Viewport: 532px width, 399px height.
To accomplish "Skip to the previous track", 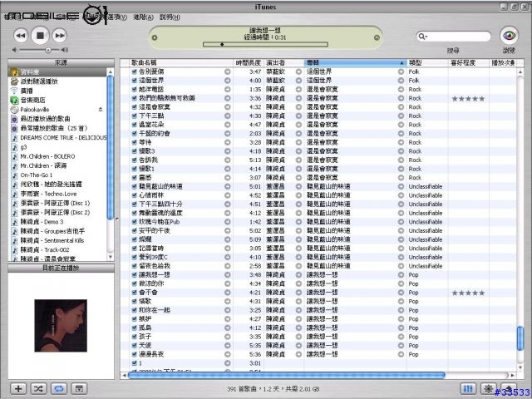I will pyautogui.click(x=21, y=35).
